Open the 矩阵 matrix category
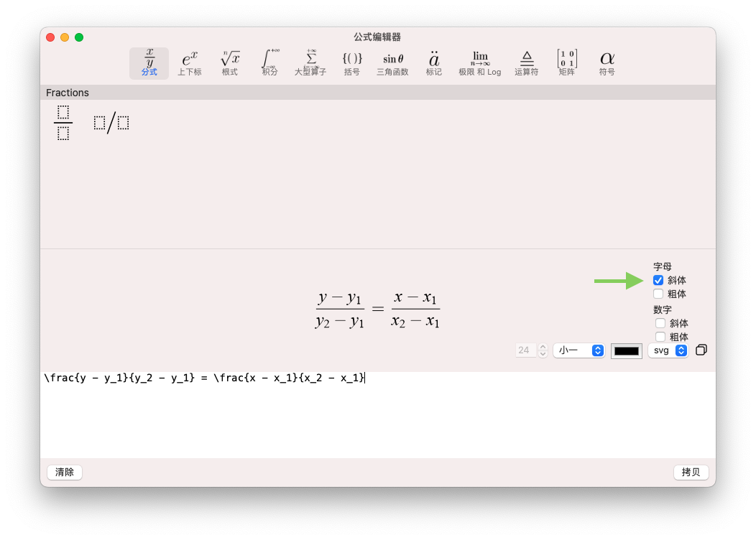This screenshot has height=540, width=756. [567, 63]
